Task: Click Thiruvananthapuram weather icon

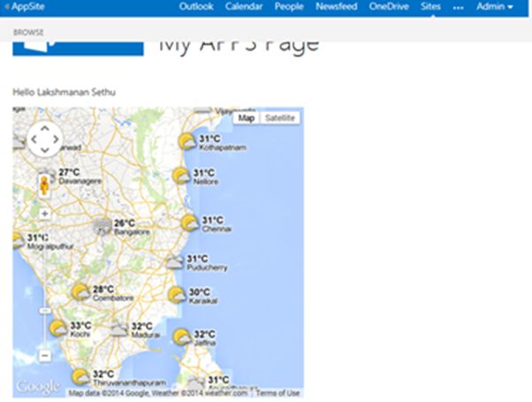Action: [80, 377]
